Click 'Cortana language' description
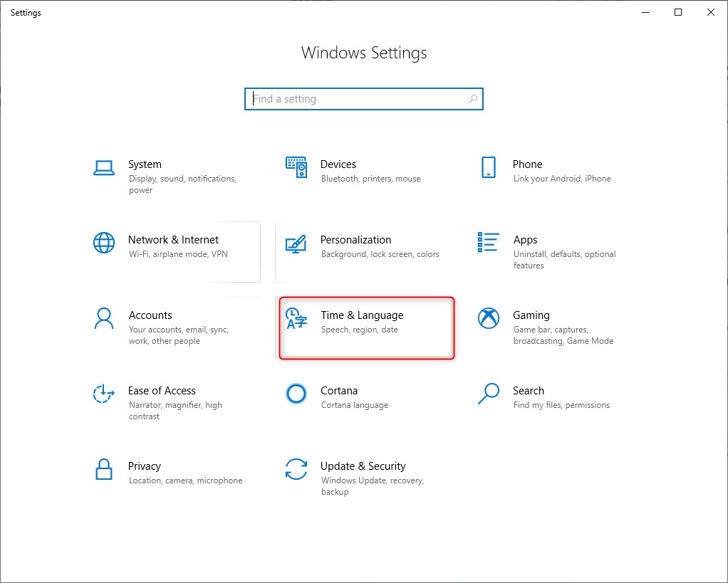 [354, 405]
